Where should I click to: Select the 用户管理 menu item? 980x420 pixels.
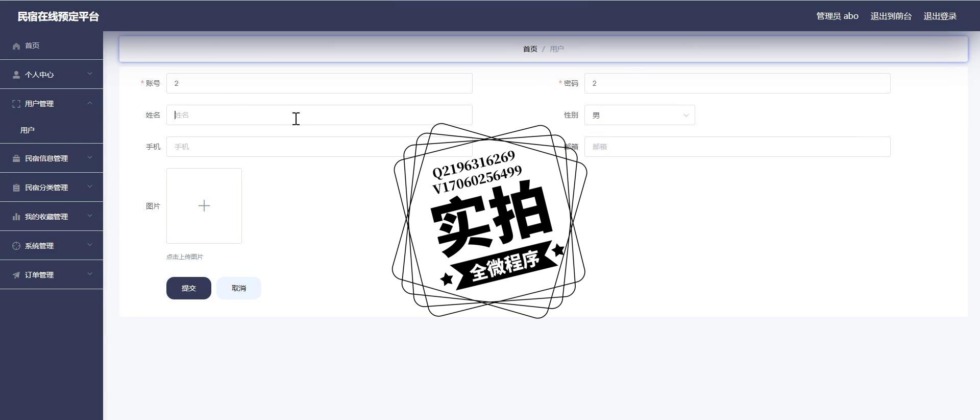(52, 104)
